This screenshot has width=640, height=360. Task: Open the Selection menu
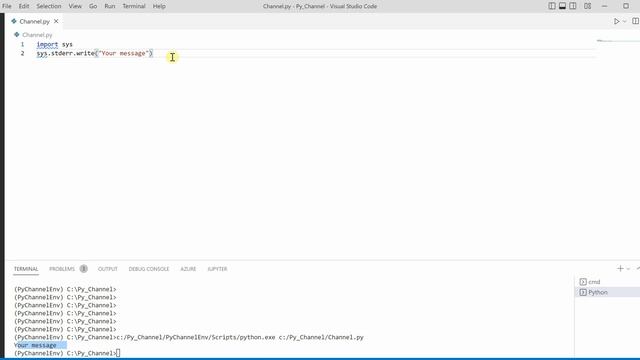tap(49, 6)
